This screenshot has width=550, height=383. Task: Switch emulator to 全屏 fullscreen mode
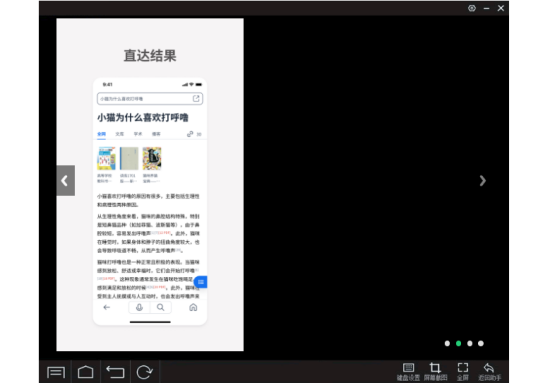pos(463,372)
